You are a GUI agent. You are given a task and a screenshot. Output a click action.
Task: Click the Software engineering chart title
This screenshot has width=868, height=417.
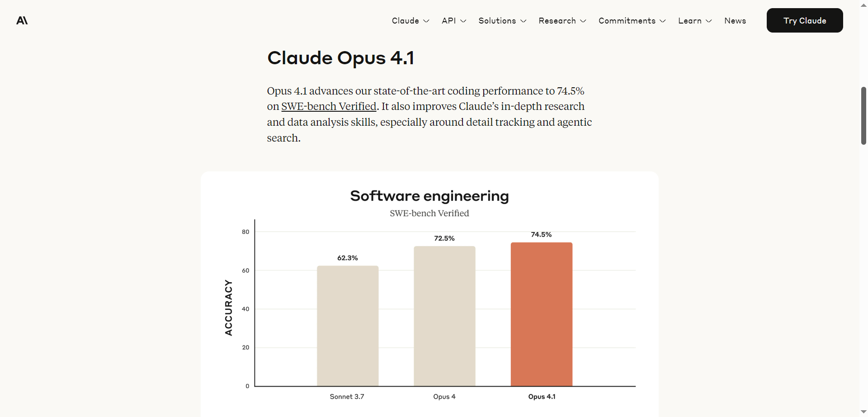click(429, 196)
